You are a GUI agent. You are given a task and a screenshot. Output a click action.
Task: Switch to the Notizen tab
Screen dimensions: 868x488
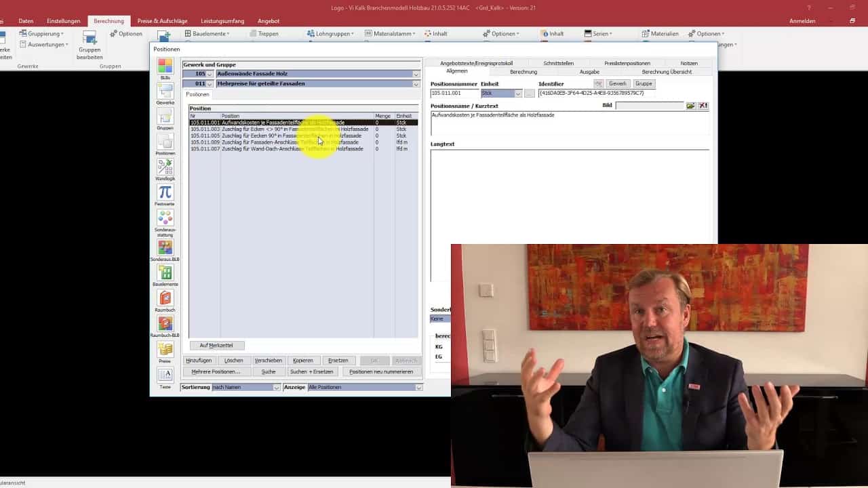pyautogui.click(x=688, y=63)
